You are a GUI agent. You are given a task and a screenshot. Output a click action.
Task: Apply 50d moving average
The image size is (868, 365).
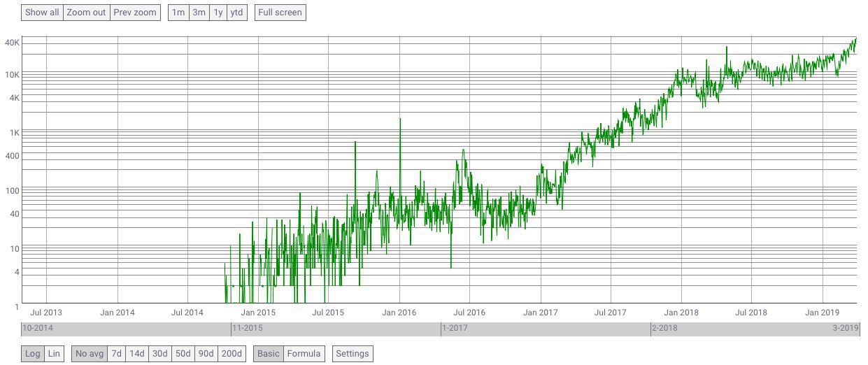pos(183,354)
